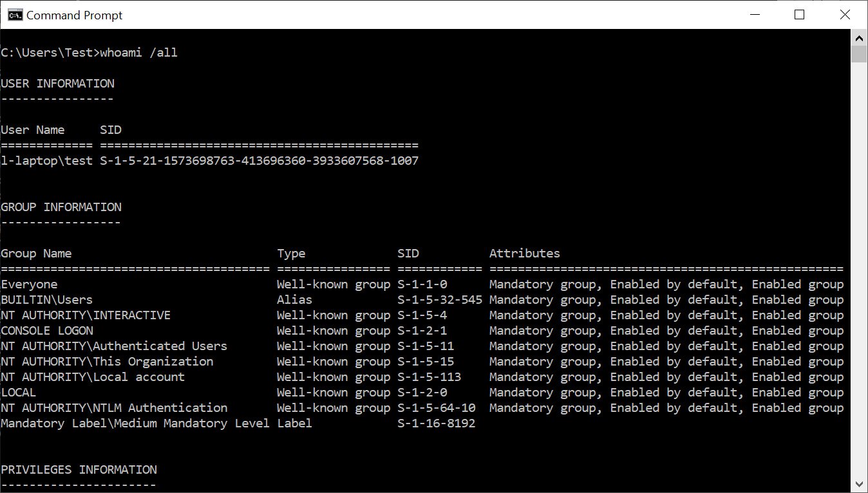This screenshot has height=493, width=868.
Task: Select the Everyone group entry
Action: [x=29, y=284]
